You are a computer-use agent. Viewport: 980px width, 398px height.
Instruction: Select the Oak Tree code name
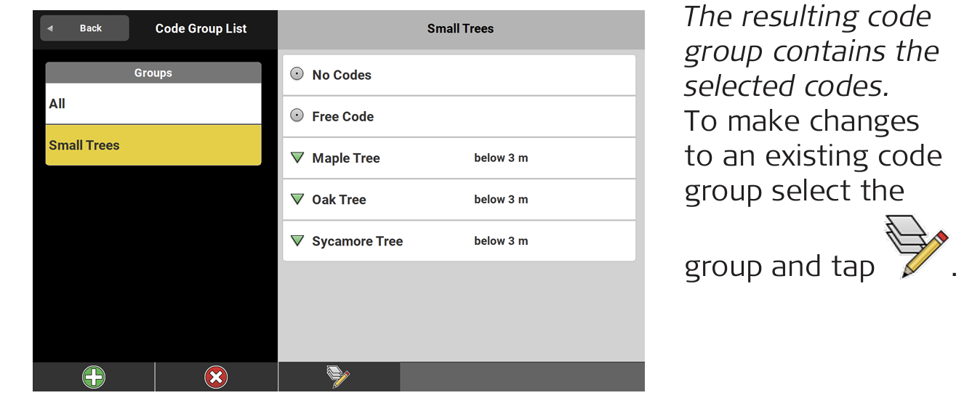pos(339,200)
